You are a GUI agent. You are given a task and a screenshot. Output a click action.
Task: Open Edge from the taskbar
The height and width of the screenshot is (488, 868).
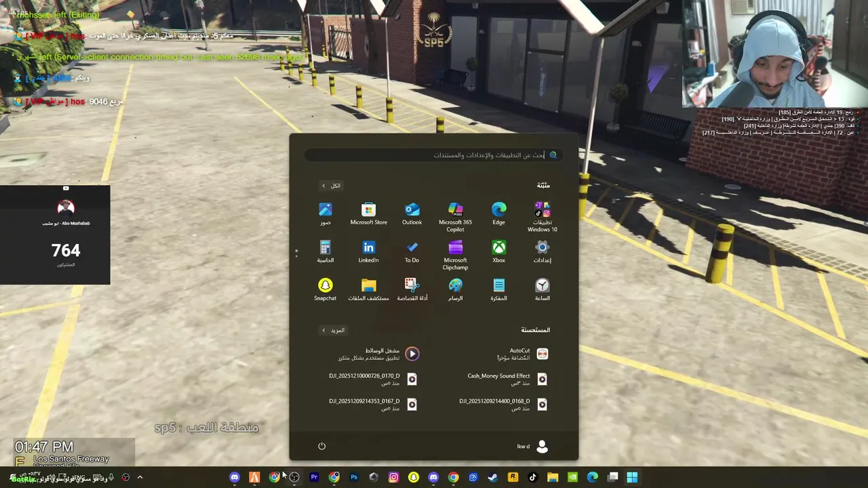593,477
